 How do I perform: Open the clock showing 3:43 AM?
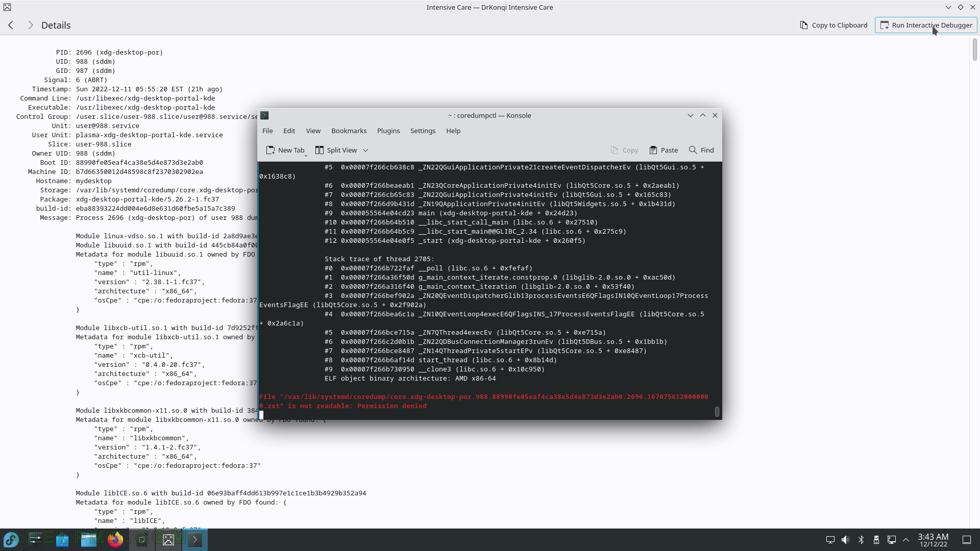tap(933, 540)
